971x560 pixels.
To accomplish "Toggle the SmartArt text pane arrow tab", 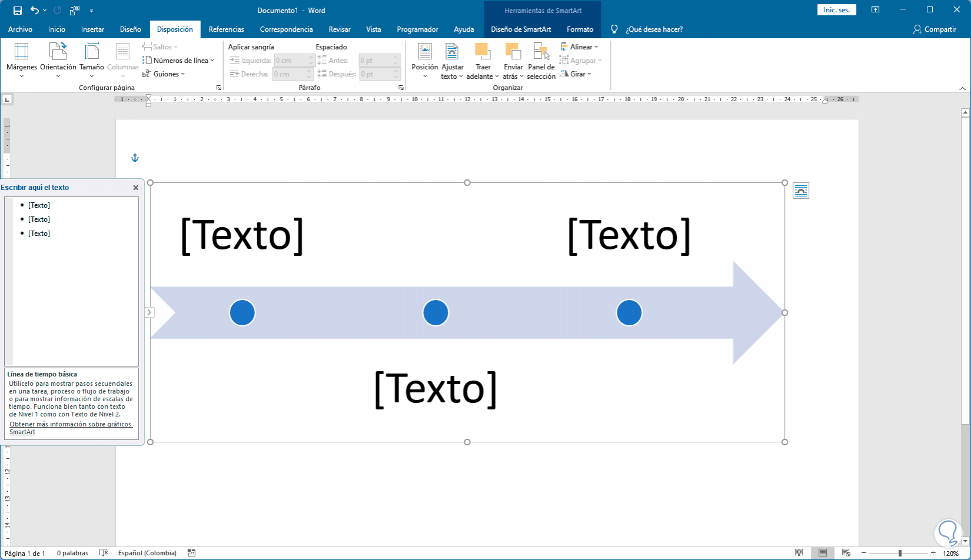I will tap(149, 312).
